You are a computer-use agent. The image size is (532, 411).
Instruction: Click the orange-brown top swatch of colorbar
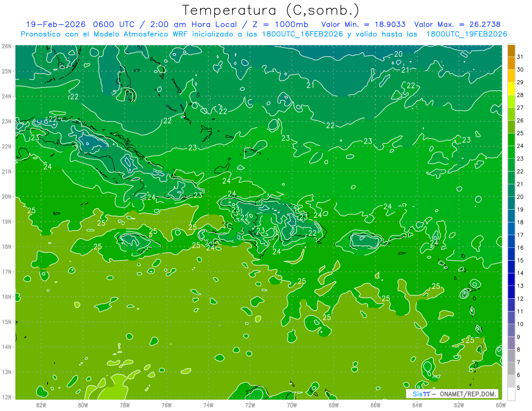511,51
